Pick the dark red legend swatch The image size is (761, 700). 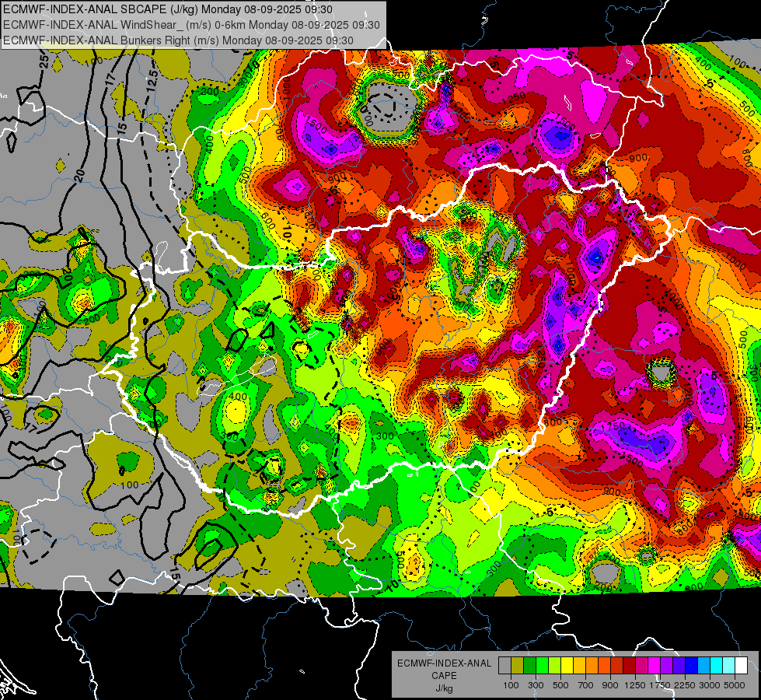pyautogui.click(x=629, y=666)
